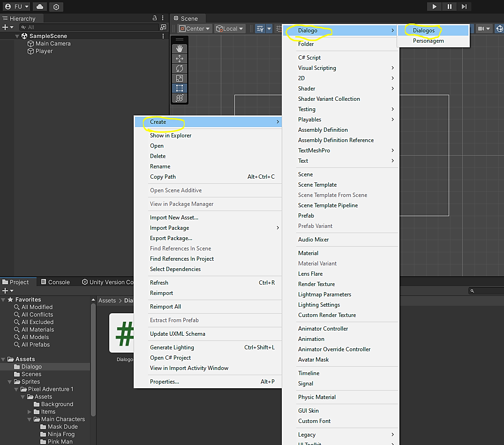Open the Center pivot dropdown

(195, 29)
